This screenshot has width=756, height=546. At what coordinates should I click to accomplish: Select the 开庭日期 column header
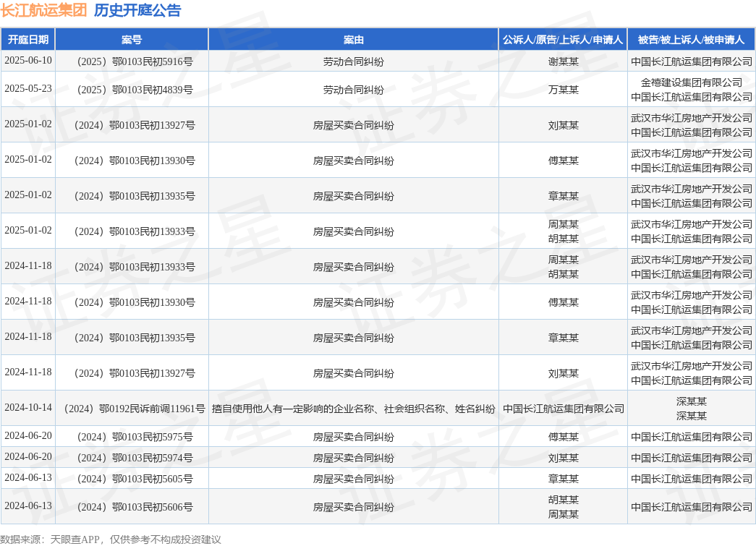[28, 40]
